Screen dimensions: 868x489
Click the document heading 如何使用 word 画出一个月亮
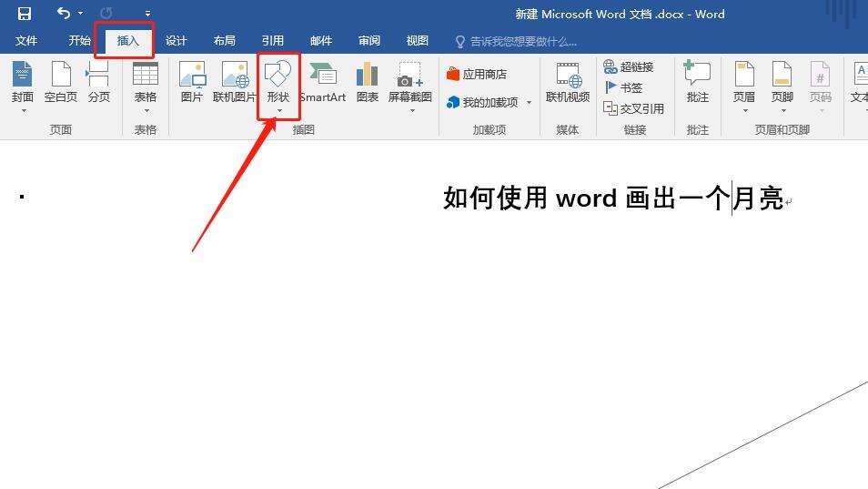613,198
